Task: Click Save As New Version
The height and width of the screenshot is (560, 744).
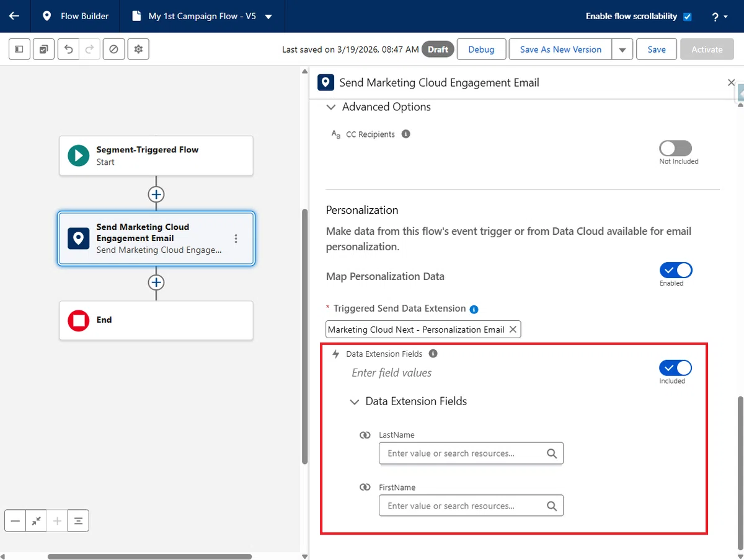Action: tap(560, 50)
